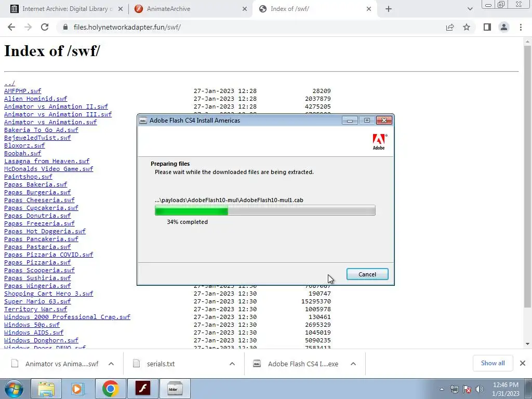This screenshot has height=399, width=532.
Task: Expand Animator vs Anima...swf download options
Action: point(111,364)
